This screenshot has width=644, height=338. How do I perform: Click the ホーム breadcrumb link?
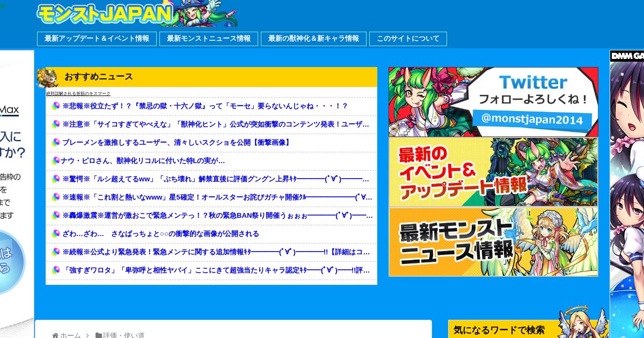(x=70, y=335)
